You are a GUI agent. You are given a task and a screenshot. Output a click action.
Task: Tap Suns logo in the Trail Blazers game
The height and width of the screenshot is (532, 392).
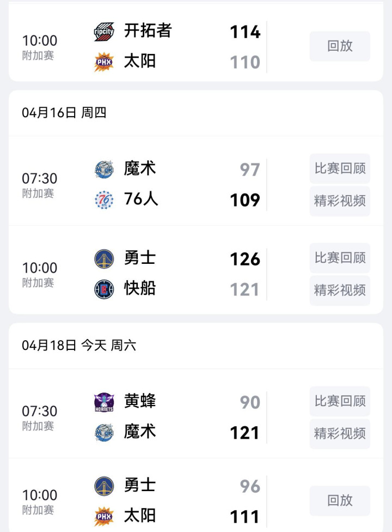tap(104, 62)
